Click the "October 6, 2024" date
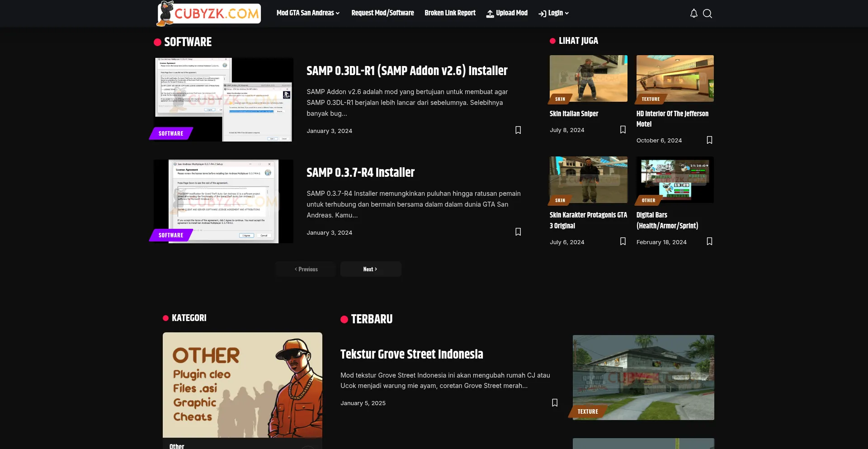The width and height of the screenshot is (868, 449). [x=659, y=141]
